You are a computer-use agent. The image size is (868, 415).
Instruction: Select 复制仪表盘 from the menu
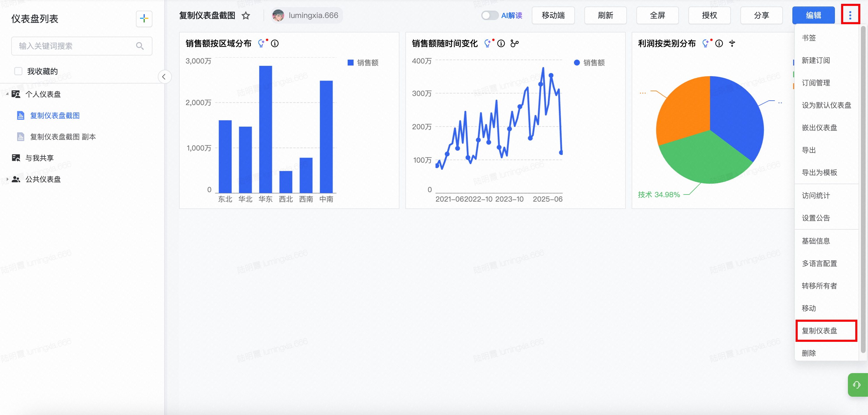click(819, 331)
